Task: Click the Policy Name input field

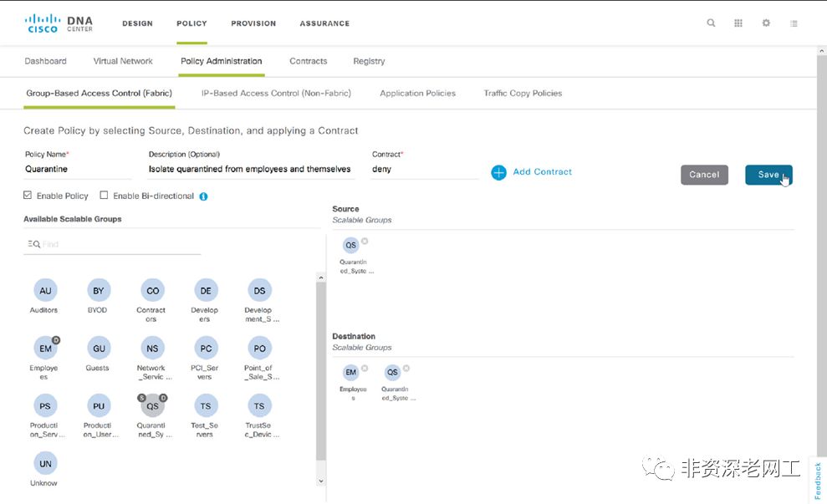Action: (x=77, y=169)
